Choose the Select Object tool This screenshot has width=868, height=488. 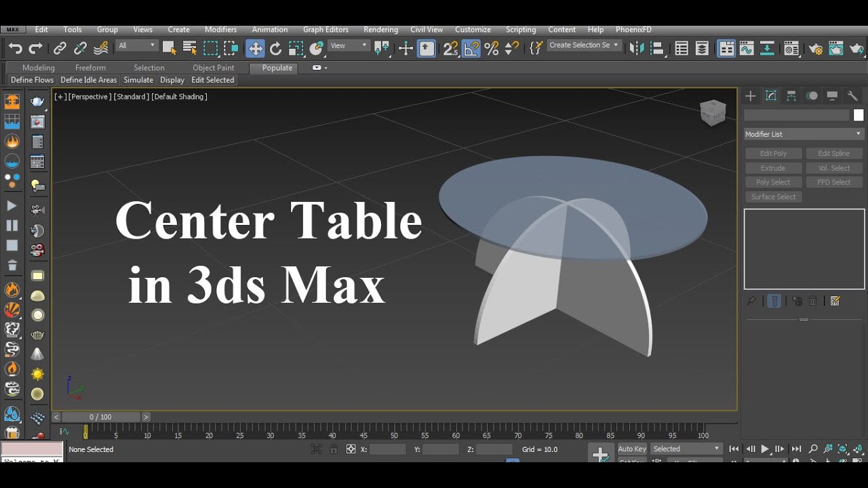[x=169, y=48]
